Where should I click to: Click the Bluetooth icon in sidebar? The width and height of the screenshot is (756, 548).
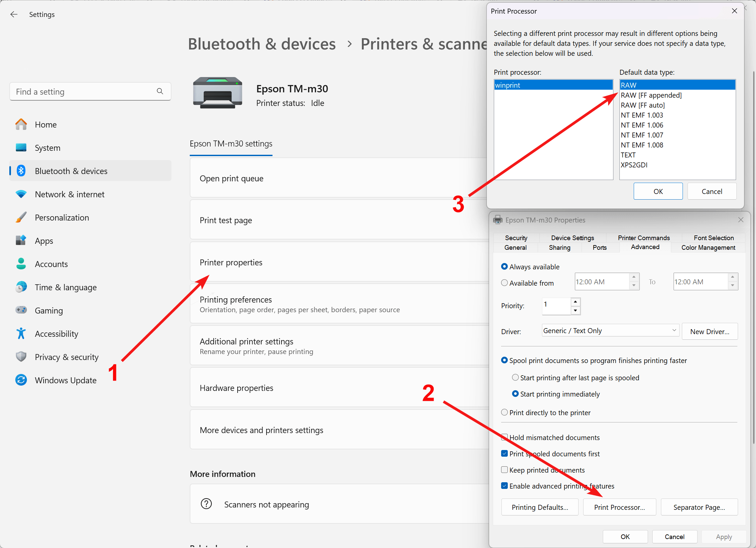click(21, 171)
